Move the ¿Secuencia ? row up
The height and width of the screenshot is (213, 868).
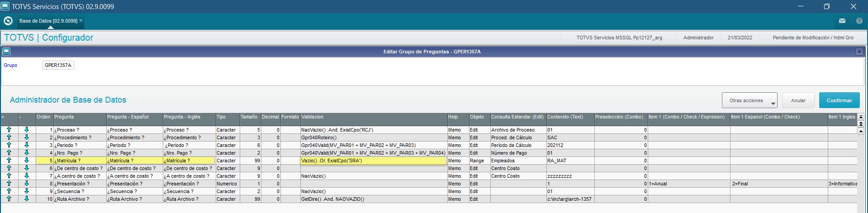click(9, 191)
